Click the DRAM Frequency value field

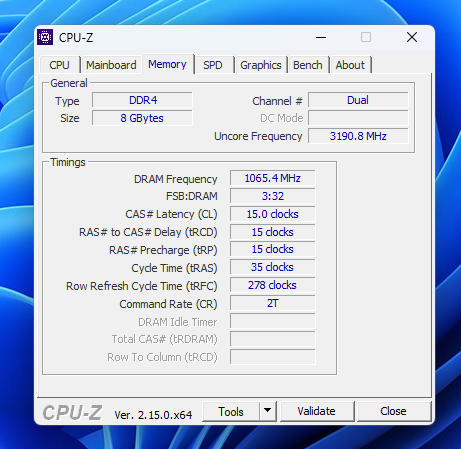pos(273,178)
